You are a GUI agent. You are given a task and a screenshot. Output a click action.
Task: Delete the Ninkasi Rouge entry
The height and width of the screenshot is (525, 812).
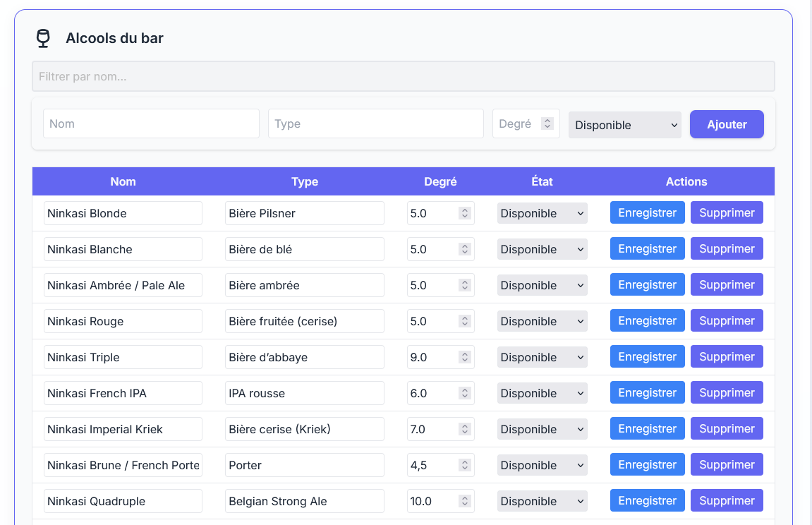pos(727,321)
